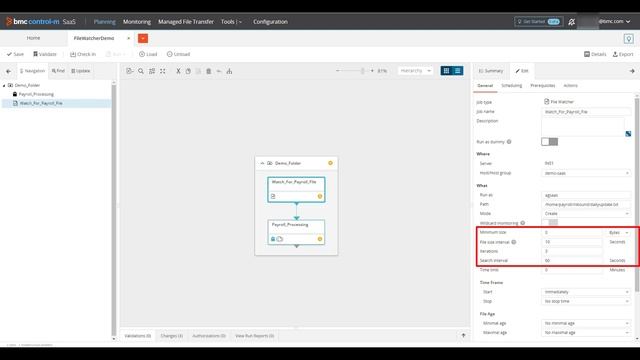The width and height of the screenshot is (640, 360).
Task: Click the add job icon in canvas toolbar
Action: click(130, 71)
